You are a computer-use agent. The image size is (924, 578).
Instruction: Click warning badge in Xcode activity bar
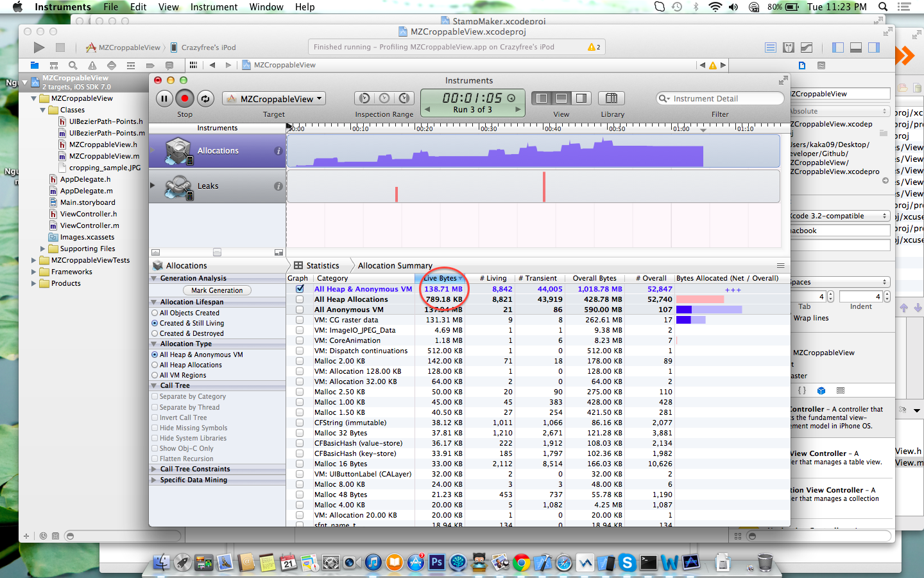coord(594,47)
